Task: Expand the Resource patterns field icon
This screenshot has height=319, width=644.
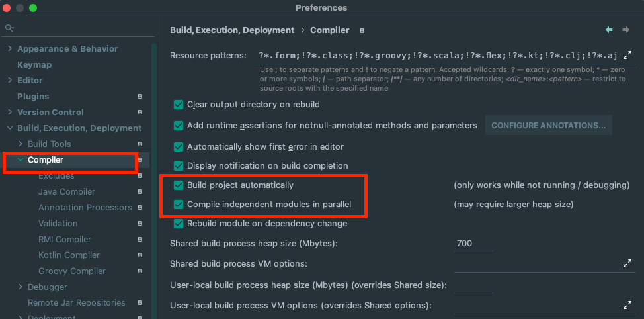Action: click(627, 56)
